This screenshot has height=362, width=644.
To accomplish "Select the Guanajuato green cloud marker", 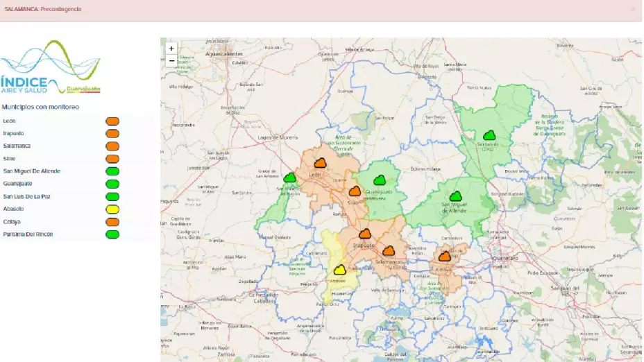I will pos(379,180).
